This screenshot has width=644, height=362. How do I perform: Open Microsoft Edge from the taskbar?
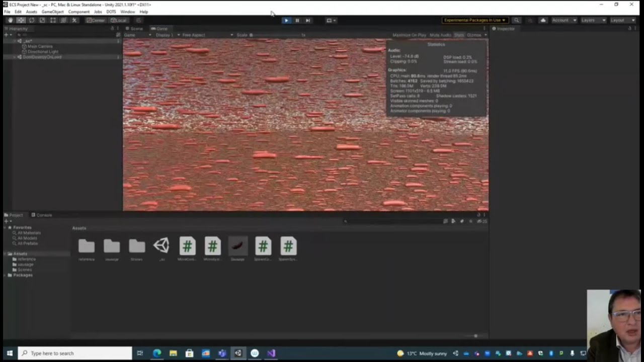pyautogui.click(x=157, y=353)
